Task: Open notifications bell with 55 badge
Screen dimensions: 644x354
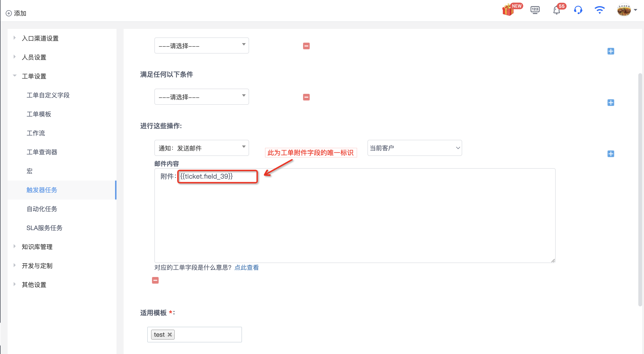Action: 557,10
